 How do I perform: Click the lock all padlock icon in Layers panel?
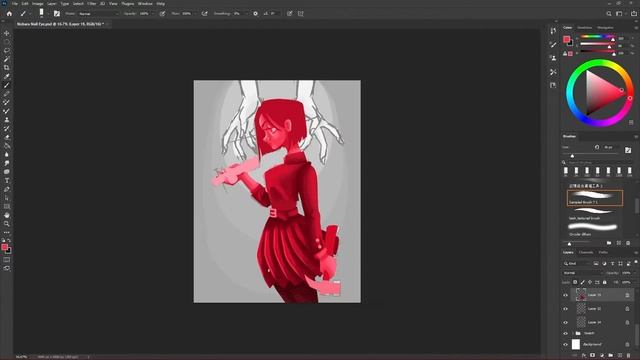[604, 282]
